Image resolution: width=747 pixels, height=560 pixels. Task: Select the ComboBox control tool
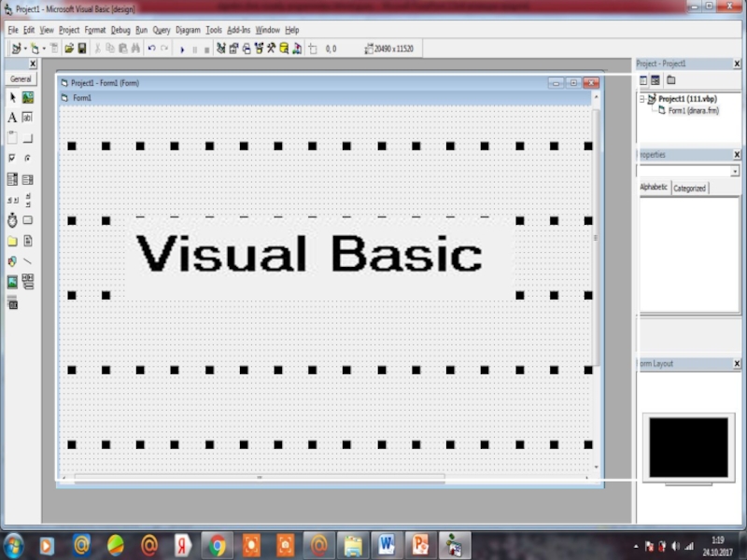[12, 179]
